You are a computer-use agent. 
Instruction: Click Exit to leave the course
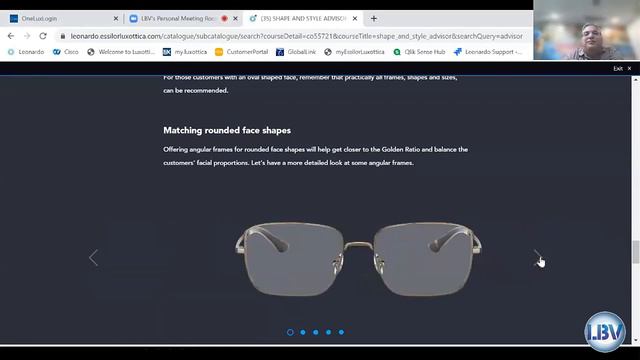pos(622,69)
